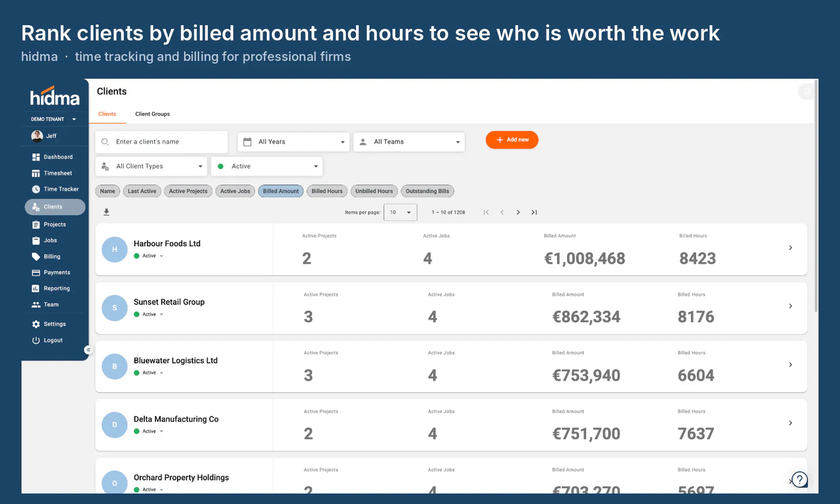Select Clients in the sidebar menu
The width and height of the screenshot is (840, 504).
coord(55,207)
